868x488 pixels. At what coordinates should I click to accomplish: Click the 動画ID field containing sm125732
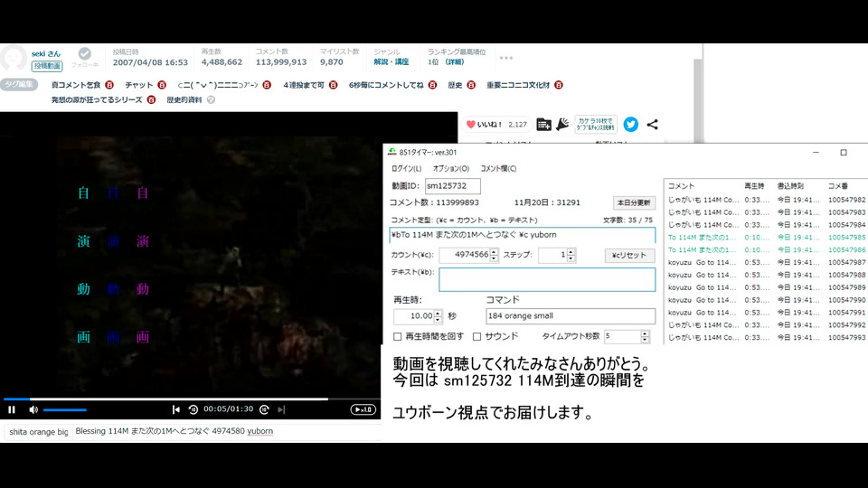pyautogui.click(x=452, y=186)
